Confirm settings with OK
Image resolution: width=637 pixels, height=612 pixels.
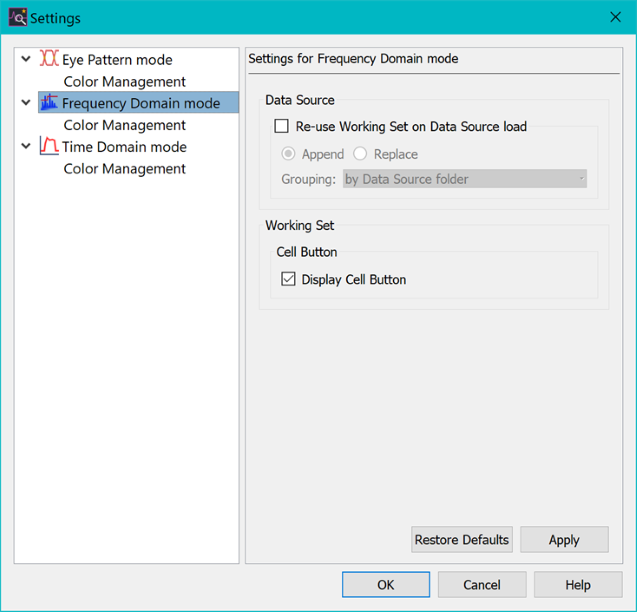coord(386,585)
